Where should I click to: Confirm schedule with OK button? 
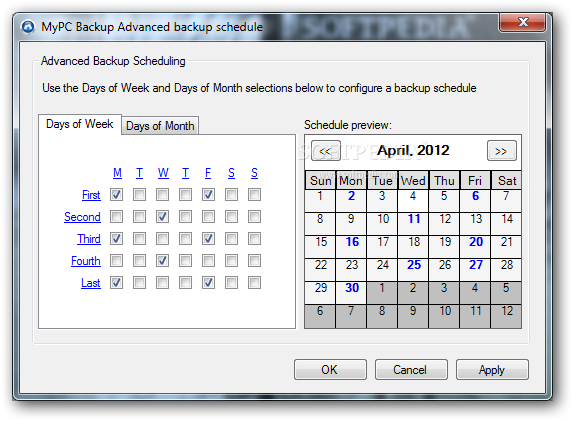[330, 369]
